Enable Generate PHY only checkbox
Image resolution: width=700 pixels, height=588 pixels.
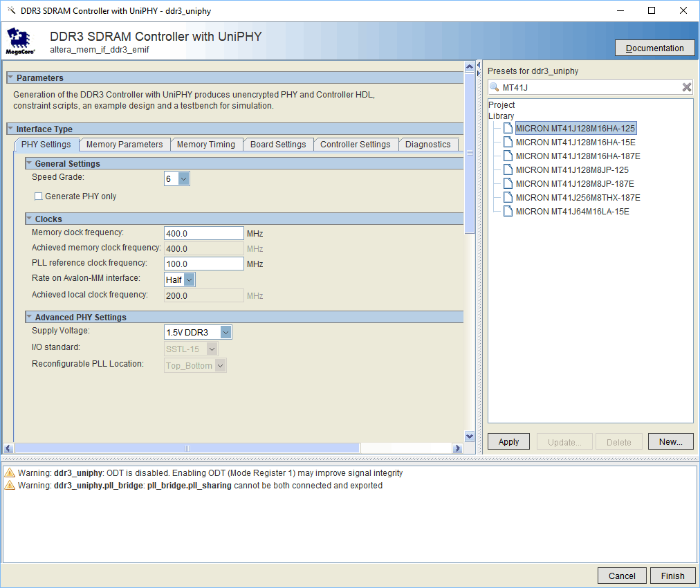[39, 196]
